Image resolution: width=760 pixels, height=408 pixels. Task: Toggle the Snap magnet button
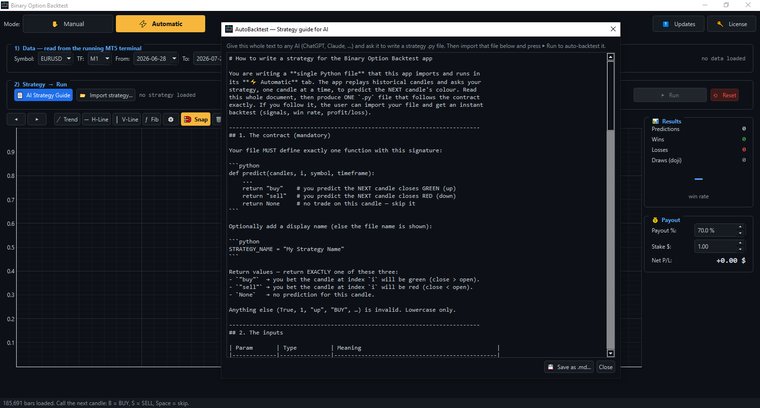(196, 119)
